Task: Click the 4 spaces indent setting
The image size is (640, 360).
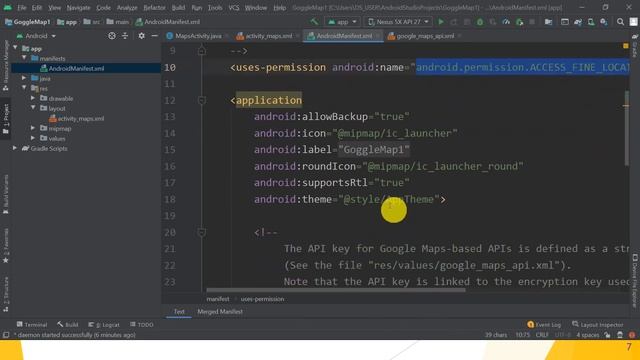Action: (588, 335)
